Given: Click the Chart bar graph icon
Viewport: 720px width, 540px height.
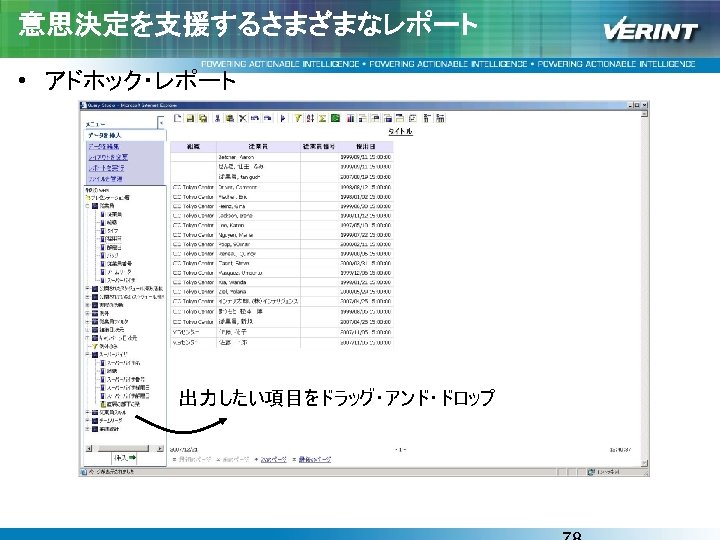Looking at the screenshot, I should pyautogui.click(x=350, y=118).
